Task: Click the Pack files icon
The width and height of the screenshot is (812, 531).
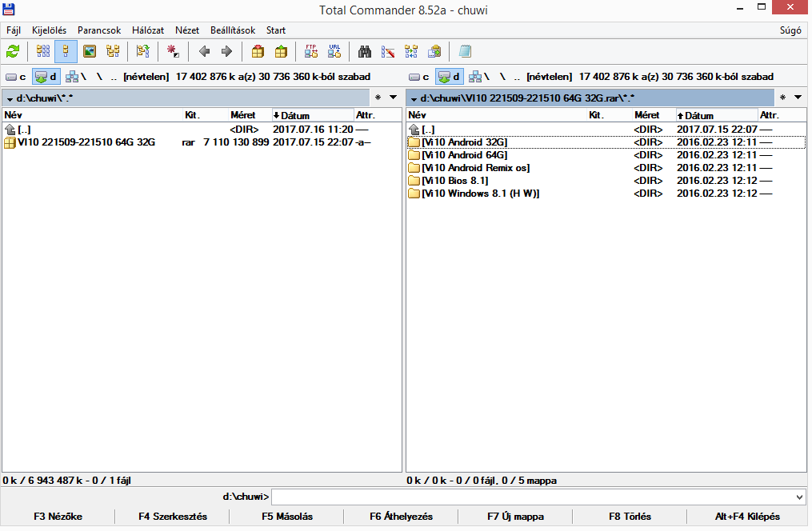Action: pyautogui.click(x=258, y=51)
